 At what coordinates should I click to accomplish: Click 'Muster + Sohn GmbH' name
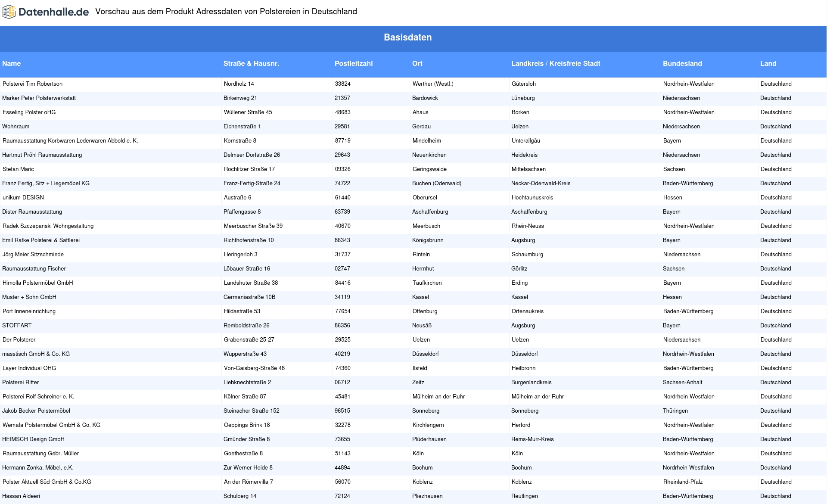pos(29,297)
